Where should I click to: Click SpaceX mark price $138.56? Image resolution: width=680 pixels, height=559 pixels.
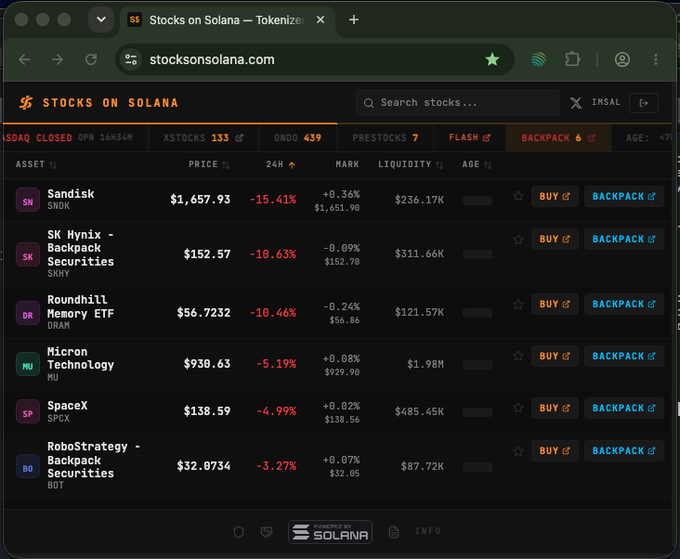(342, 419)
